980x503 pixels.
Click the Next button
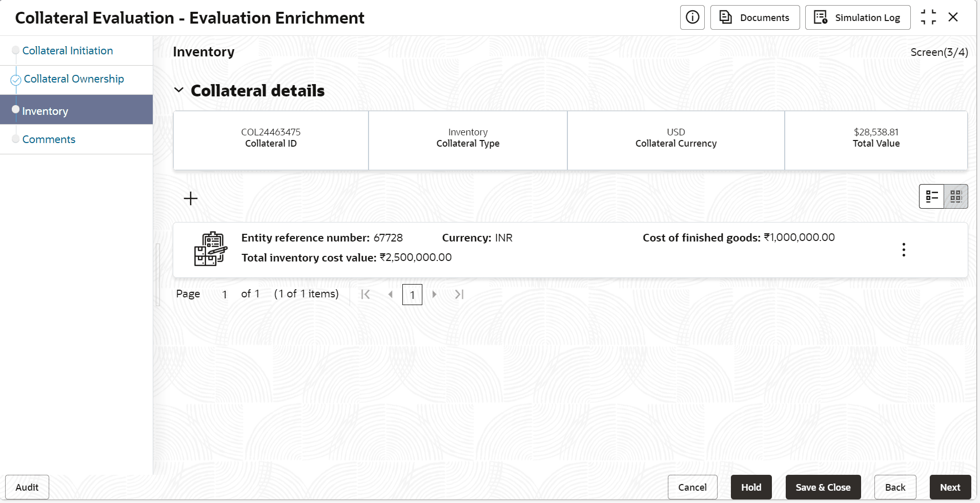click(950, 487)
